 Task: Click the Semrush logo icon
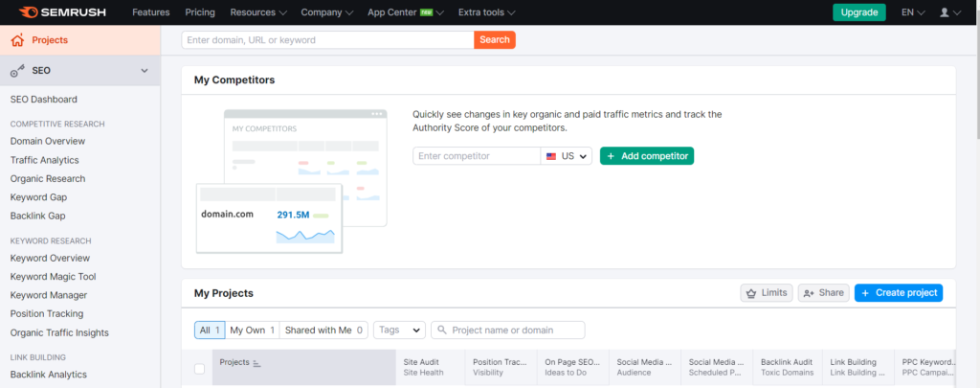pyautogui.click(x=27, y=12)
